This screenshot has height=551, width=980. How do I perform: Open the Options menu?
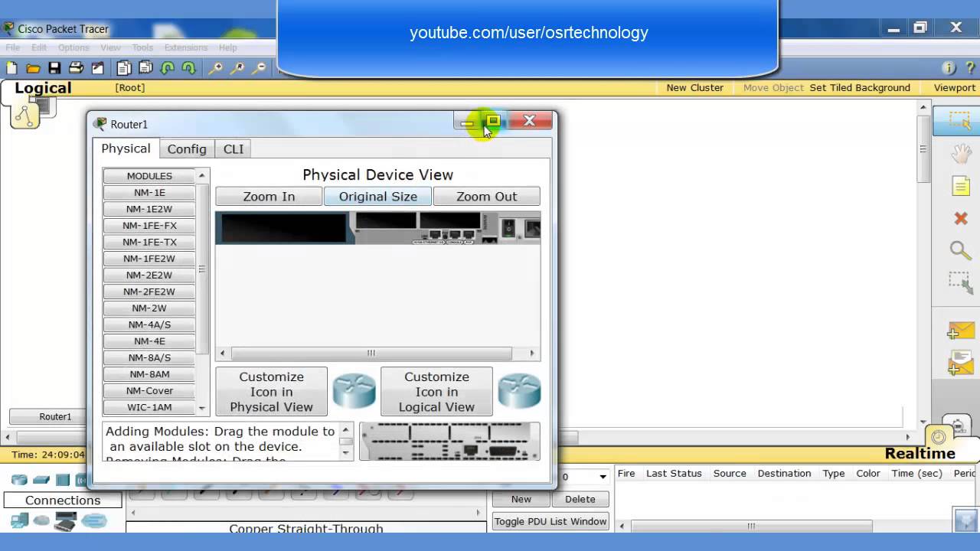(73, 47)
